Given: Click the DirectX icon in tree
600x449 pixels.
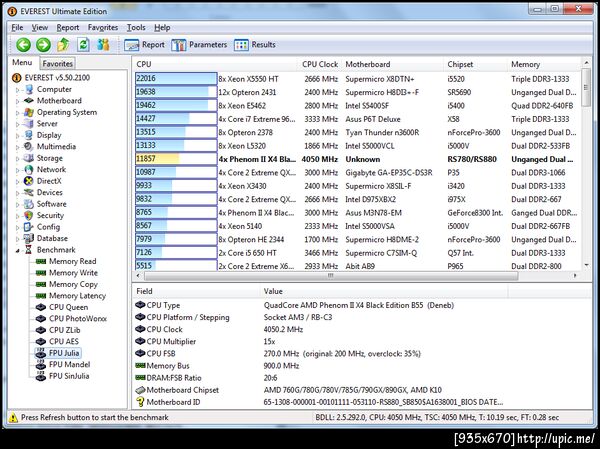Looking at the screenshot, I should click(29, 181).
